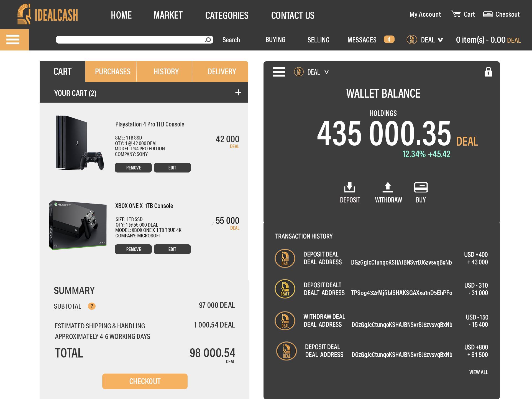This screenshot has width=532, height=416.
Task: Click the search magnifier icon
Action: tap(208, 40)
